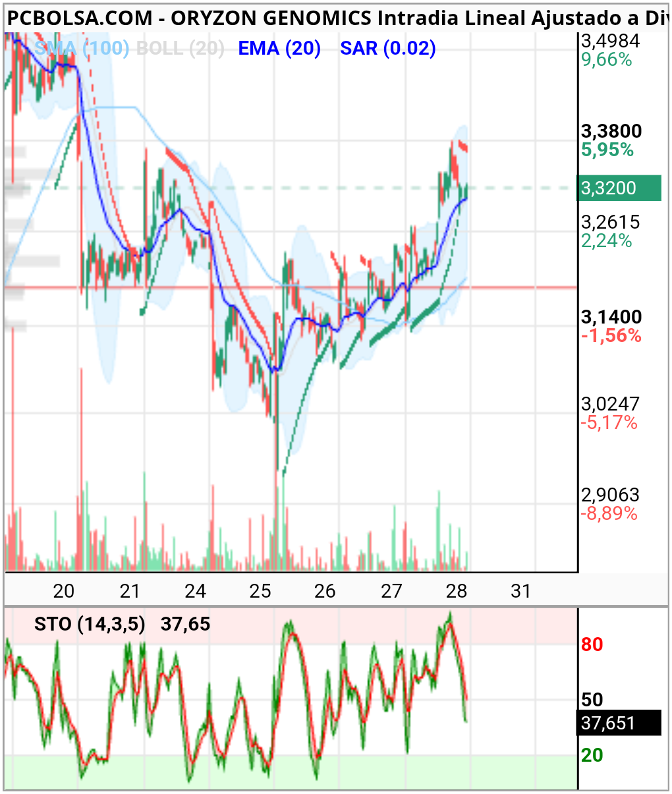
Task: Click the BOLL (20) indicator label
Action: pyautogui.click(x=180, y=48)
